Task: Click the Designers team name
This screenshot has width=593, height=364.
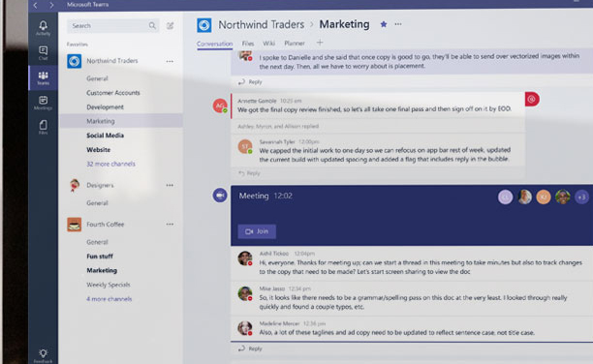Action: point(100,185)
